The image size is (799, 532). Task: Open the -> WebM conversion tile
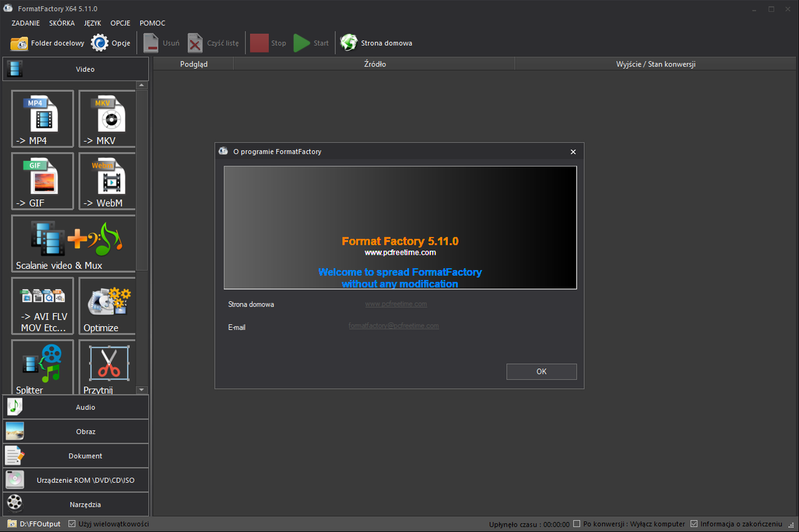(107, 181)
